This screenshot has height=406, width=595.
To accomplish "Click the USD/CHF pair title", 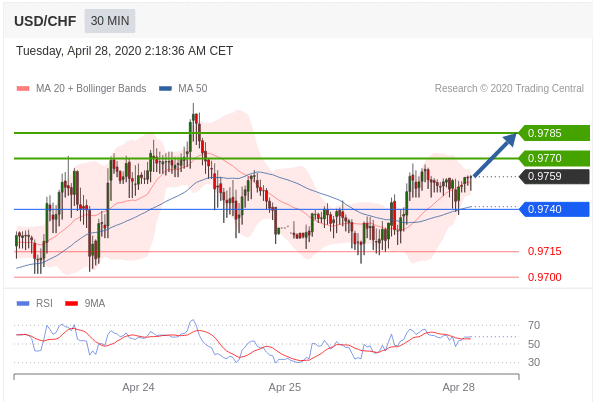I will tap(45, 21).
